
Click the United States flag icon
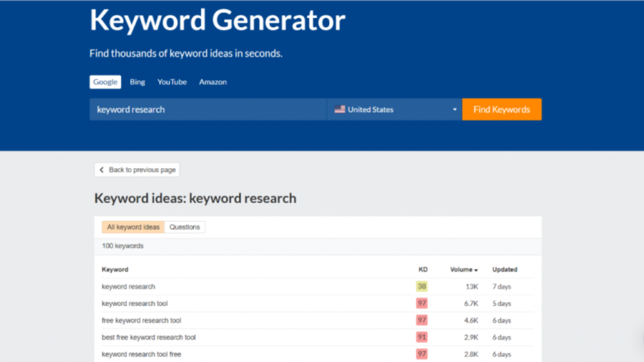coord(340,109)
